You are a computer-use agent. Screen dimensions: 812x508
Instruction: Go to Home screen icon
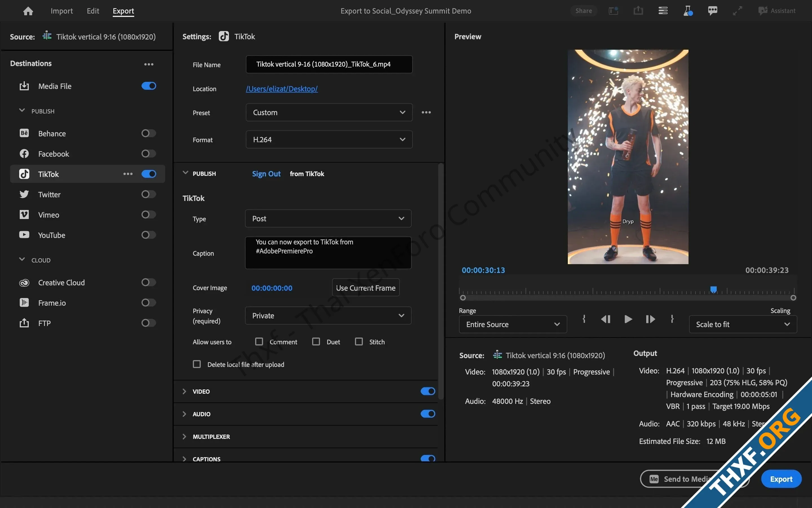pos(28,11)
